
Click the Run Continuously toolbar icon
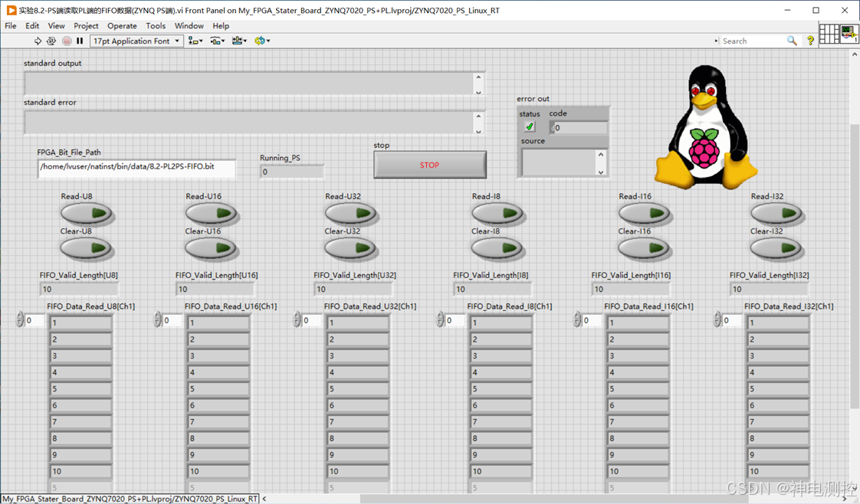(x=51, y=41)
